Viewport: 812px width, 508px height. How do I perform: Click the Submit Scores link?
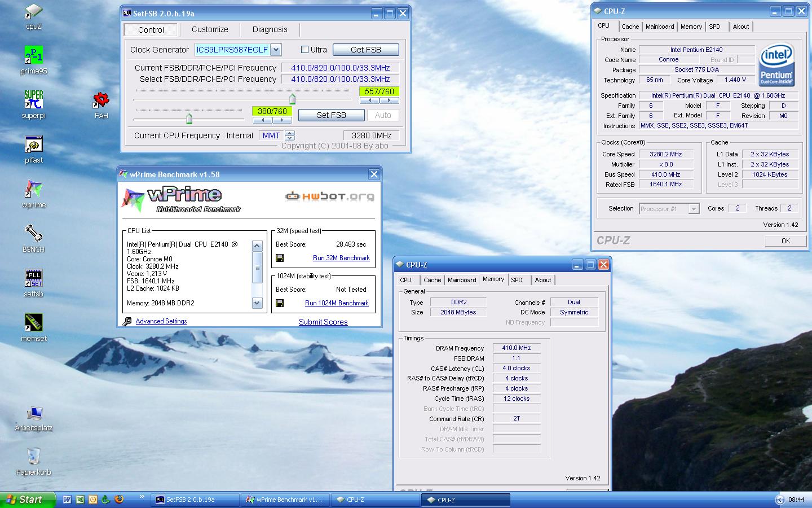click(323, 322)
